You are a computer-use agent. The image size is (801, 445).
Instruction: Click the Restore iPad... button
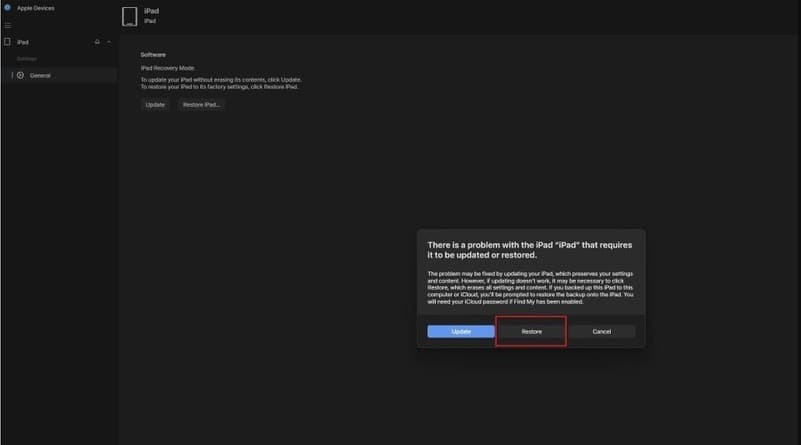[x=201, y=104]
